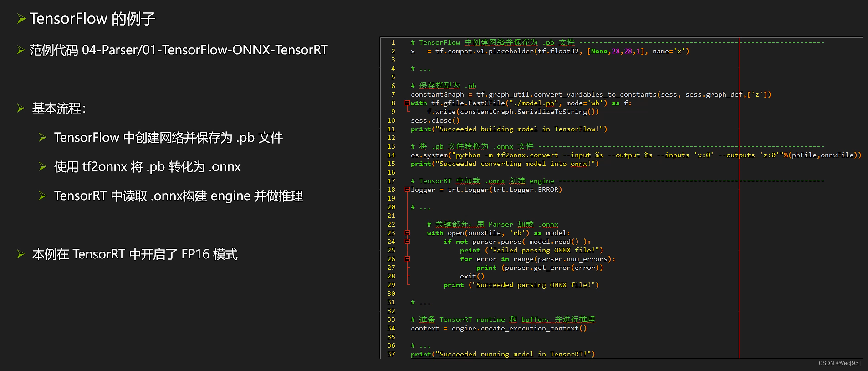The width and height of the screenshot is (868, 371).
Task: Click 'context = engine.create_execution_context()' line
Action: [x=499, y=328]
